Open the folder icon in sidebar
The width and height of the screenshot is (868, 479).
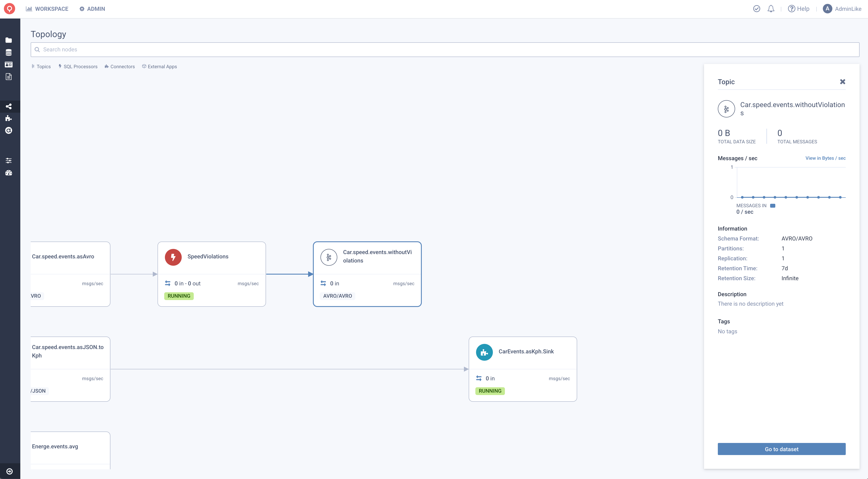tap(9, 40)
